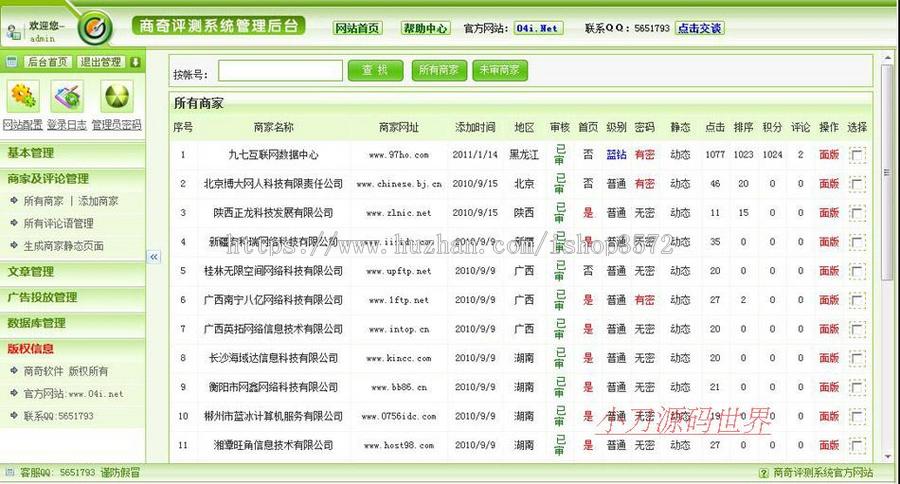Click the admin user avatar icon
The height and width of the screenshot is (484, 900).
coord(13,32)
